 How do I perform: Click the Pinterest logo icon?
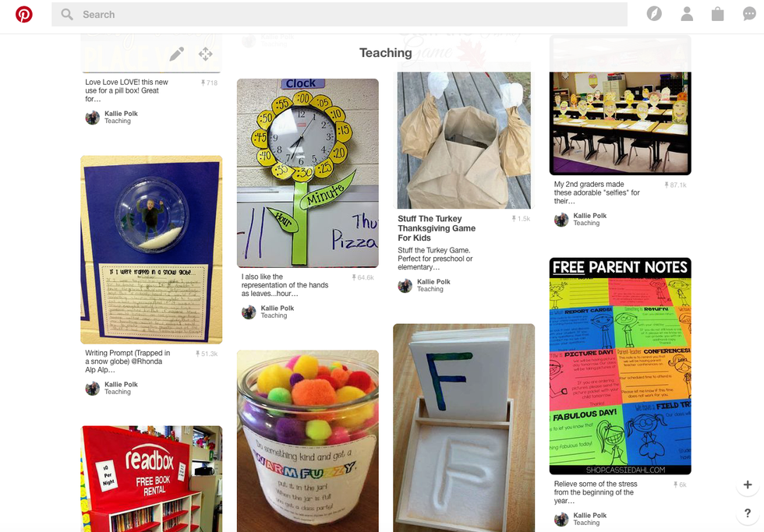(x=24, y=15)
